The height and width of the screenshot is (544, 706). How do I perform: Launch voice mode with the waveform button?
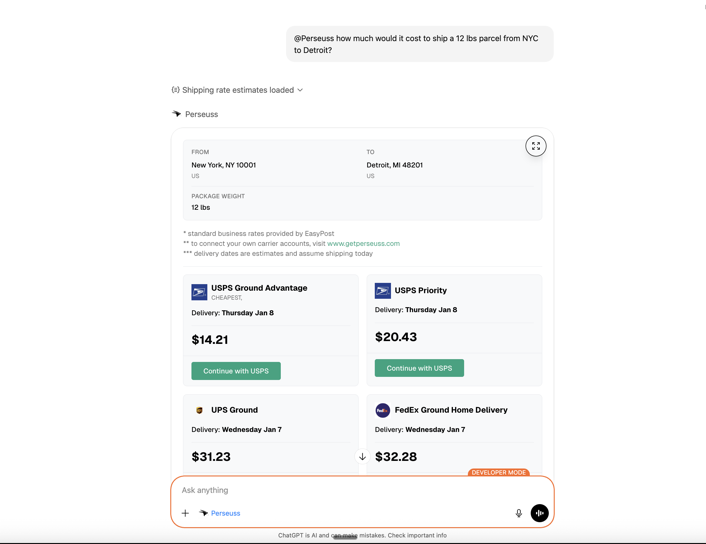click(540, 513)
